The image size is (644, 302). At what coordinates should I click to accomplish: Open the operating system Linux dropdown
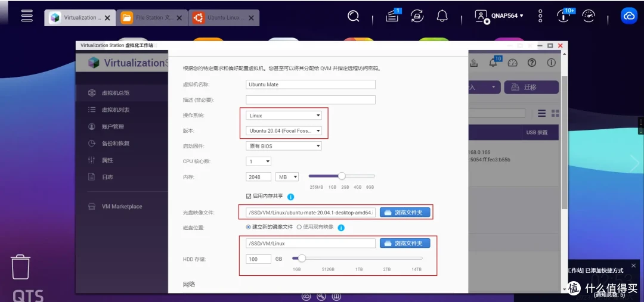[x=284, y=116]
